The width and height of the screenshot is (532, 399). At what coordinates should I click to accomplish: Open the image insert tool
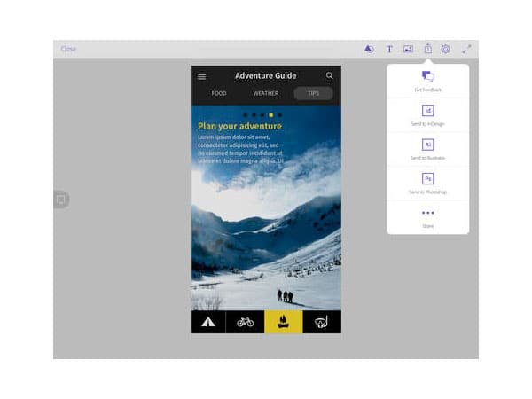tap(408, 50)
